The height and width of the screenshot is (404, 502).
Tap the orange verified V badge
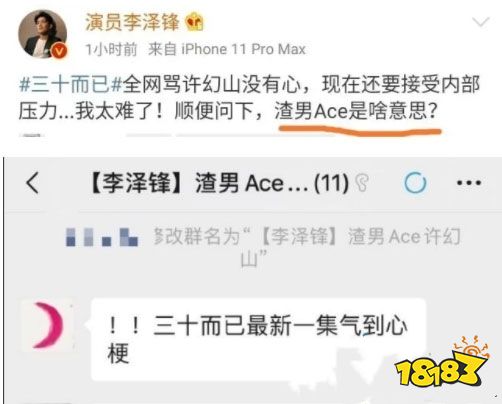(60, 51)
